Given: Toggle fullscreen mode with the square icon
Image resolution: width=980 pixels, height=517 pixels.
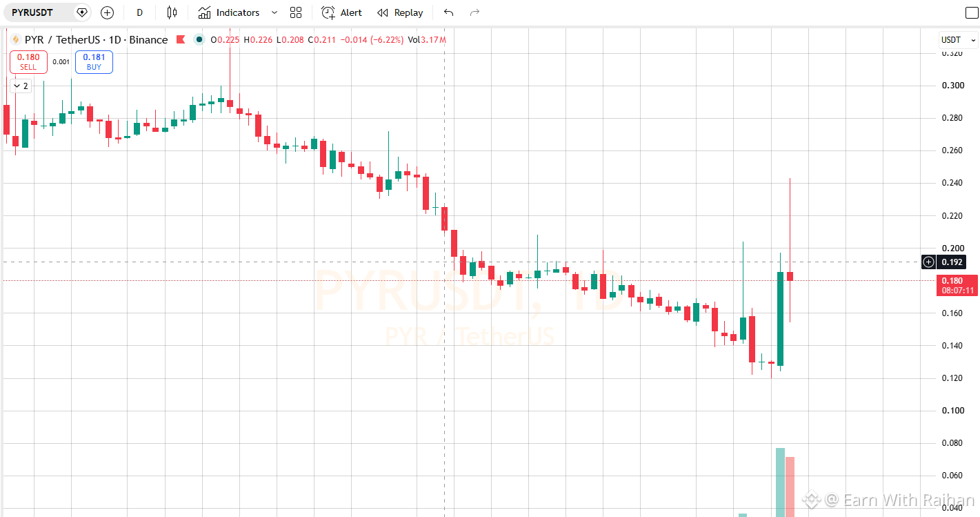Looking at the screenshot, I should click(971, 13).
